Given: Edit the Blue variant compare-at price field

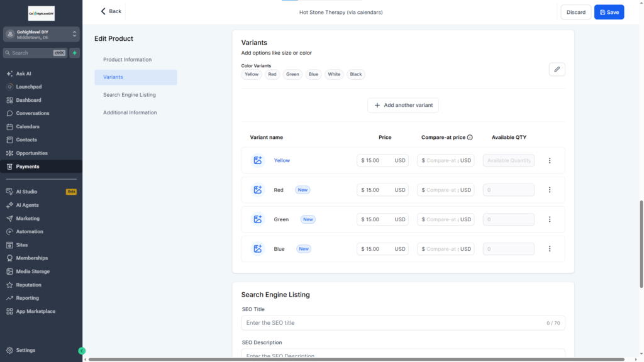Looking at the screenshot, I should click(446, 249).
